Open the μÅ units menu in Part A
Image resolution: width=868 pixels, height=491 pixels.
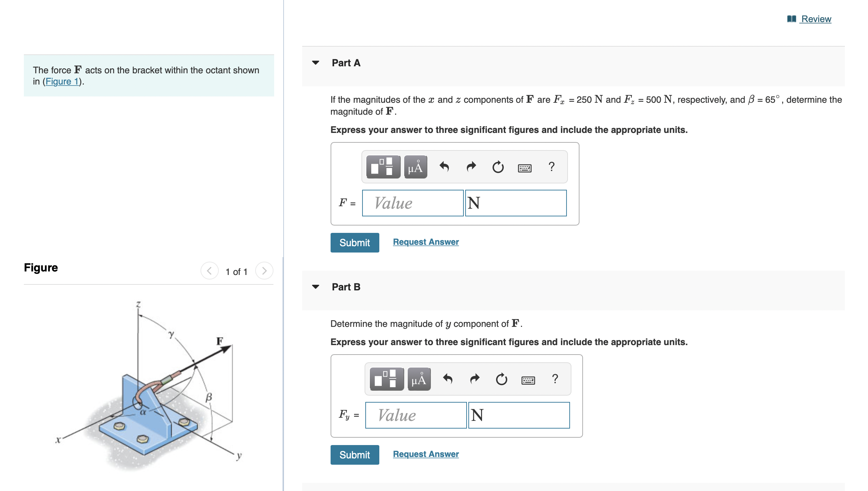point(415,167)
